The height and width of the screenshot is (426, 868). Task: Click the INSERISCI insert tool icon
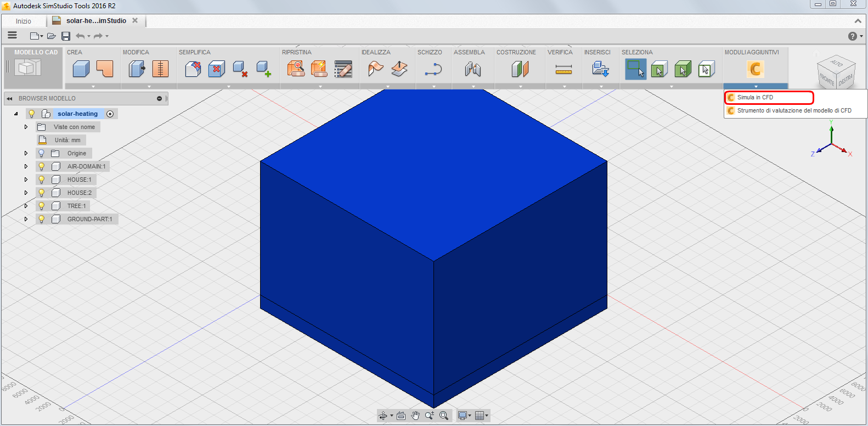coord(601,69)
